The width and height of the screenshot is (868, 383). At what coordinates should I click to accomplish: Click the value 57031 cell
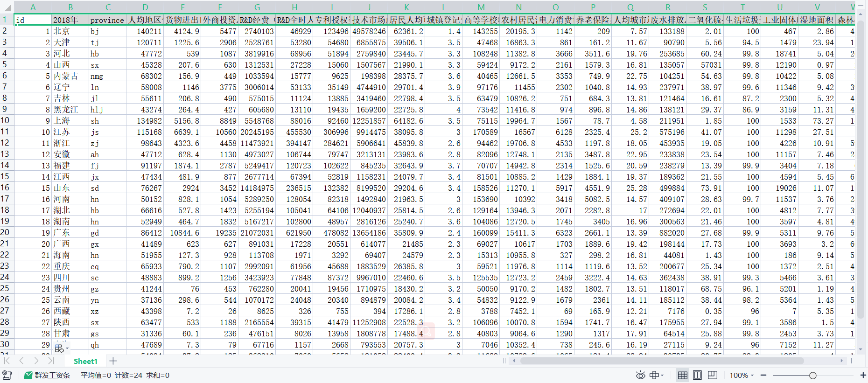pos(705,65)
